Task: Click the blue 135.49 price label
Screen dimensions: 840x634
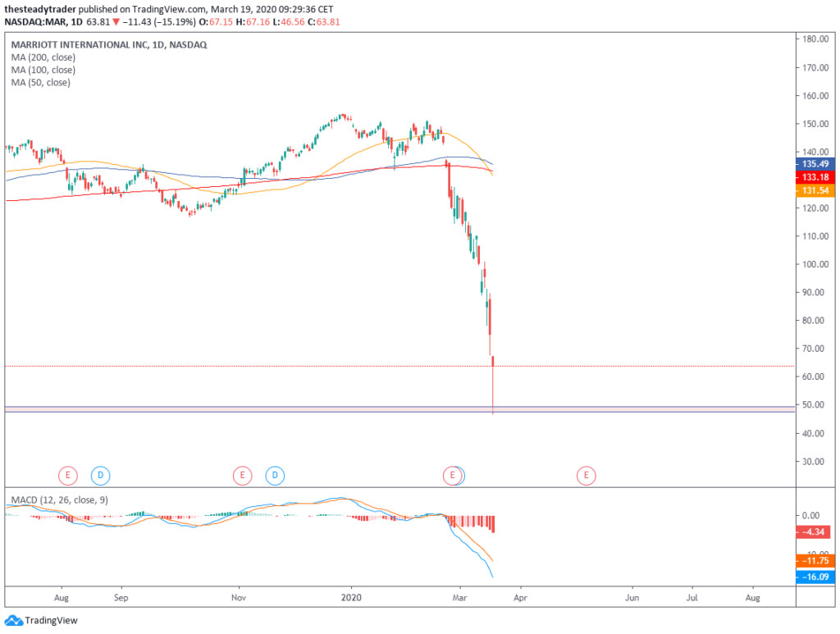Action: [x=815, y=164]
